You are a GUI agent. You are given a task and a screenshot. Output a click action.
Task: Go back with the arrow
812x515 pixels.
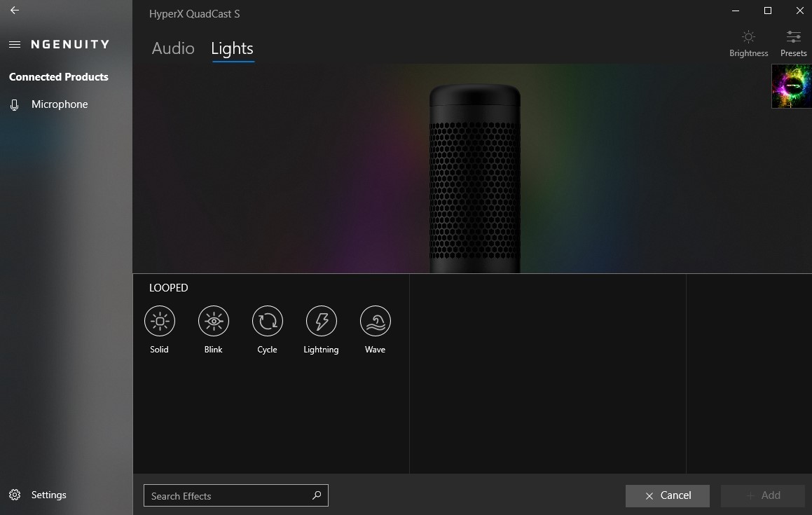click(x=15, y=10)
